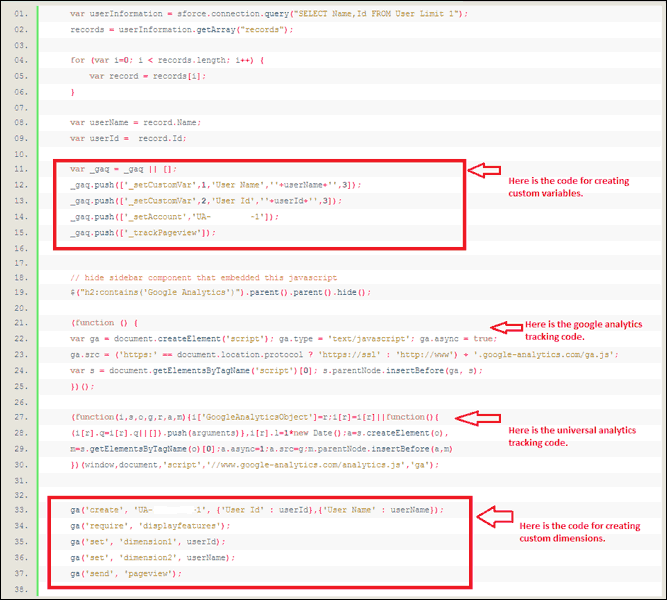This screenshot has height=600, width=667.
Task: Click 'var userId = record.Id;' line
Action: coord(128,138)
